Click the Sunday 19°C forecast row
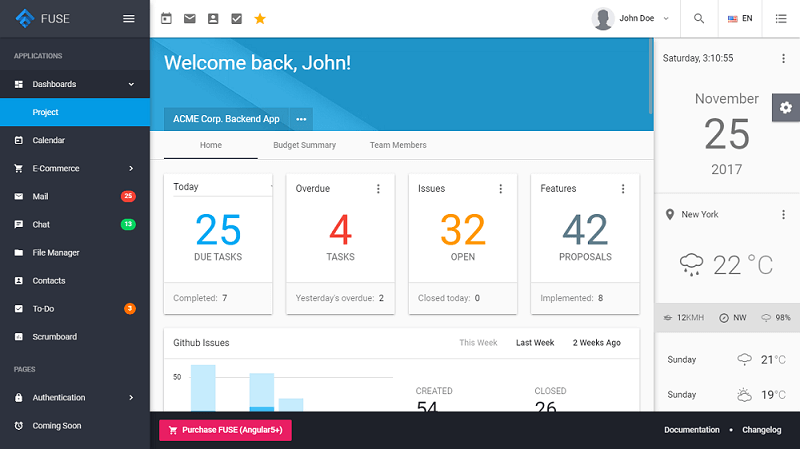Screen dimensions: 800x449 click(x=727, y=395)
